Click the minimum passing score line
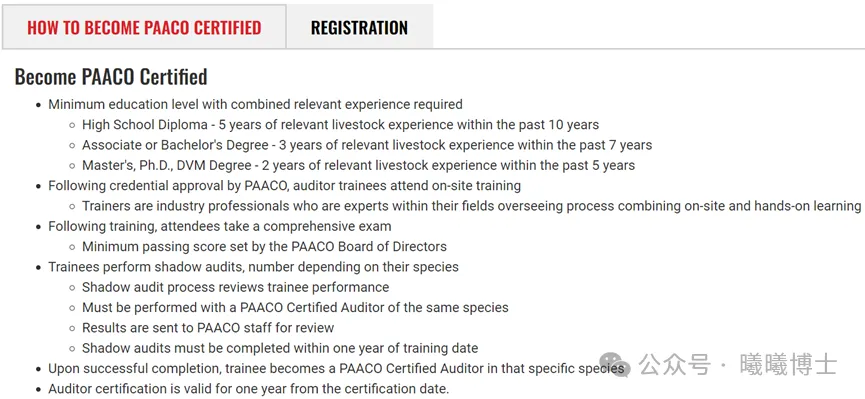865x399 pixels. click(x=264, y=246)
